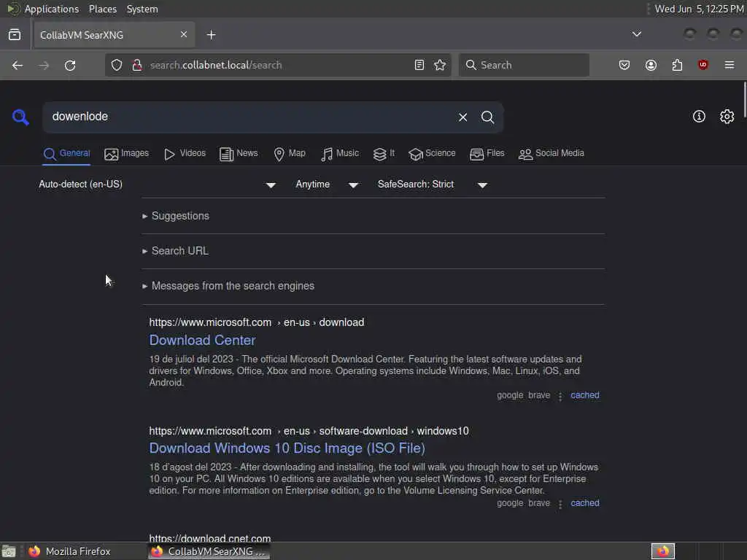Go back using the browser back arrow

(x=18, y=65)
